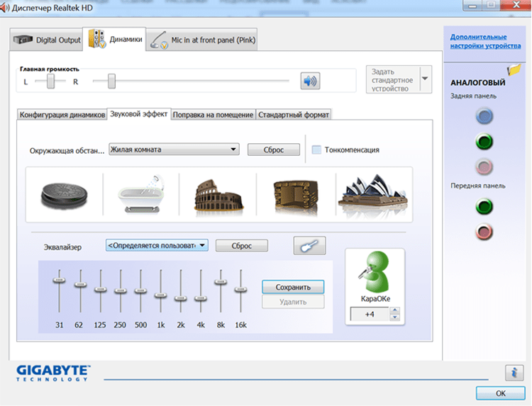Image resolution: width=532 pixels, height=406 pixels.
Task: Open the equalizer preset dropdown
Action: click(203, 245)
